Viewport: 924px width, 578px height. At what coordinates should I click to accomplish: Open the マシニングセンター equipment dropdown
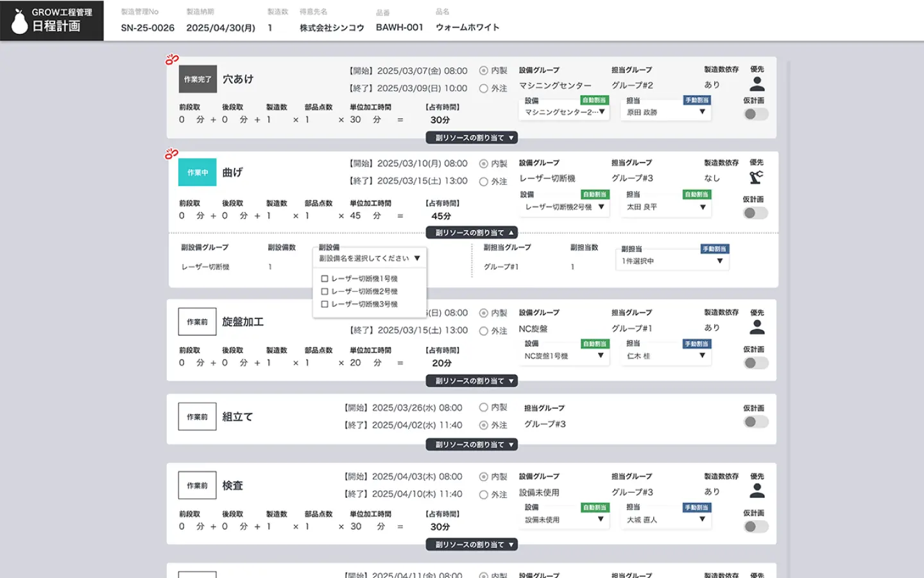(564, 112)
